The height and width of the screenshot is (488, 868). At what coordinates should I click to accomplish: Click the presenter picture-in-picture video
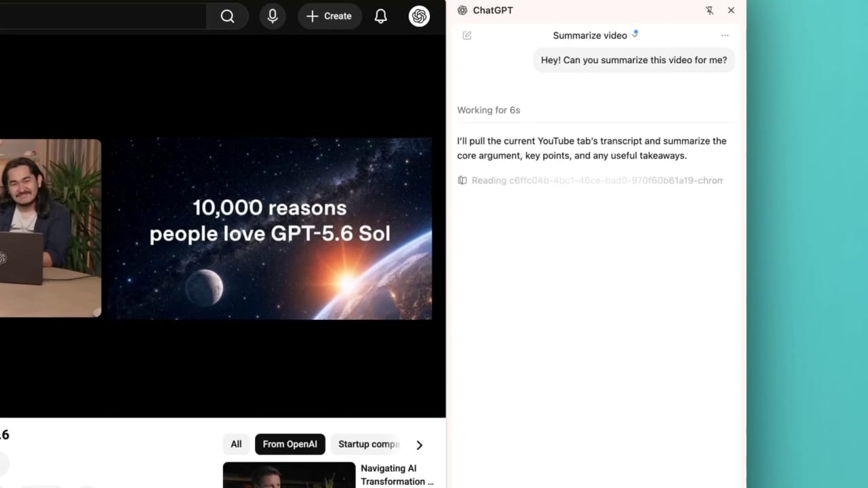[x=50, y=228]
